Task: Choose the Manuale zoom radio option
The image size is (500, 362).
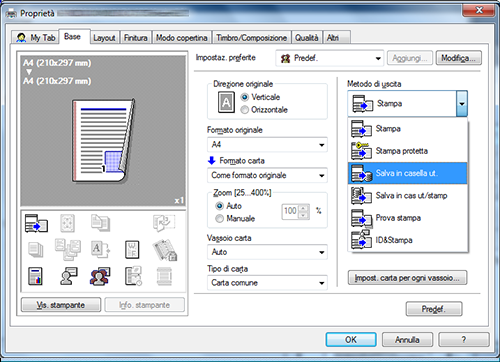Action: point(219,219)
